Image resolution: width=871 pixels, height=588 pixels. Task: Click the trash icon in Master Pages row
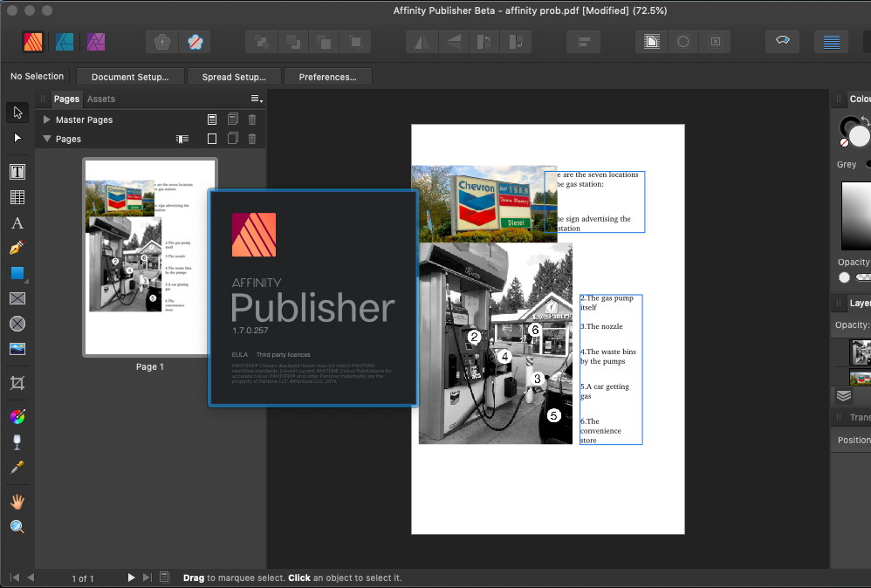(x=252, y=120)
